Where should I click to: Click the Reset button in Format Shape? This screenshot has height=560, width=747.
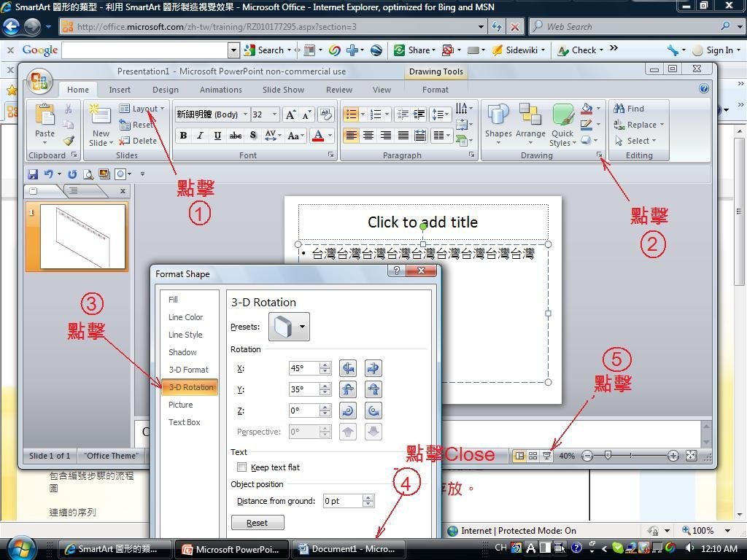tap(258, 523)
